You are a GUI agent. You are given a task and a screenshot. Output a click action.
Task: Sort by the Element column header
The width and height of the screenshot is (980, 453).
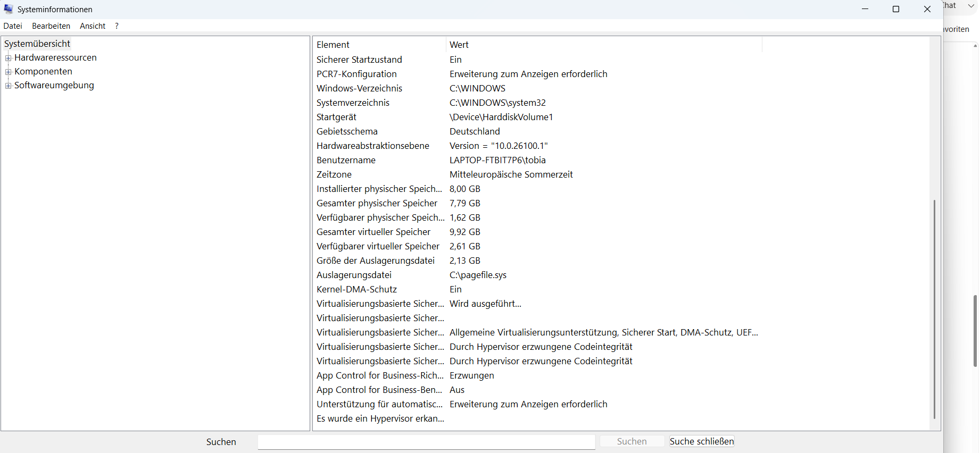pos(379,45)
